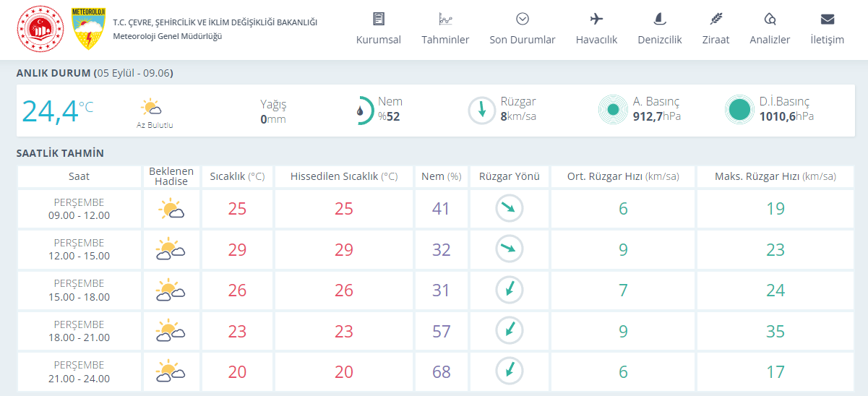Click the Meteoroloji yellow shield logo
Screen dimensions: 868x396
point(89,29)
